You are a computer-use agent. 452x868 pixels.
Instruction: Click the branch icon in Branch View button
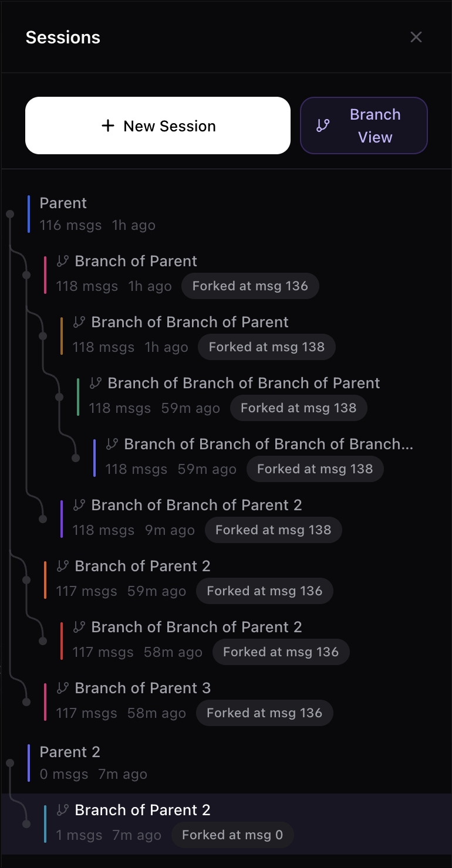coord(323,126)
